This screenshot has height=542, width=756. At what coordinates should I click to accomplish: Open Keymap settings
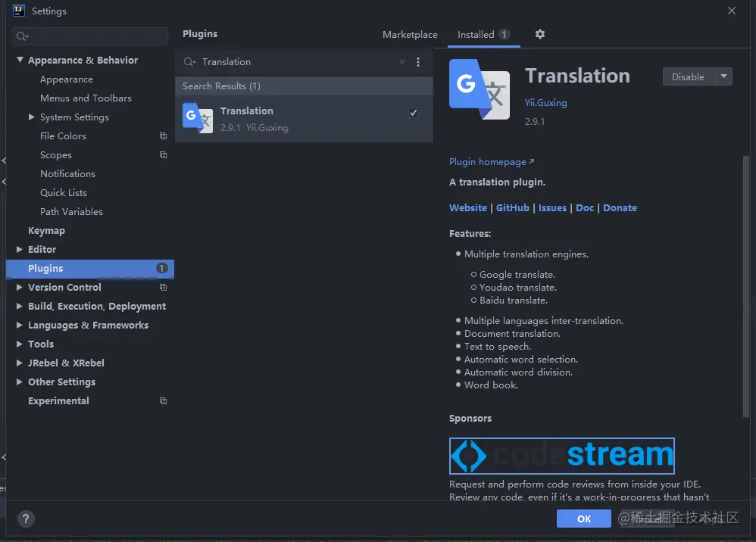click(46, 230)
